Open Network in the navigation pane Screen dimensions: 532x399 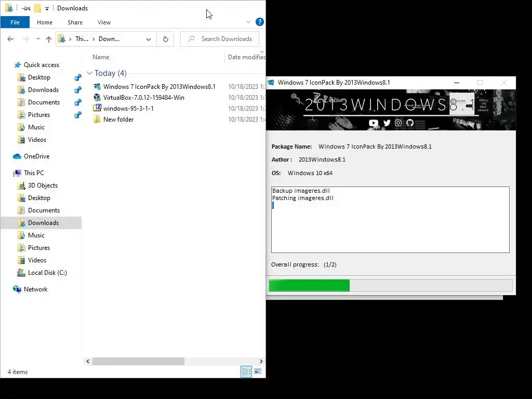pos(35,289)
